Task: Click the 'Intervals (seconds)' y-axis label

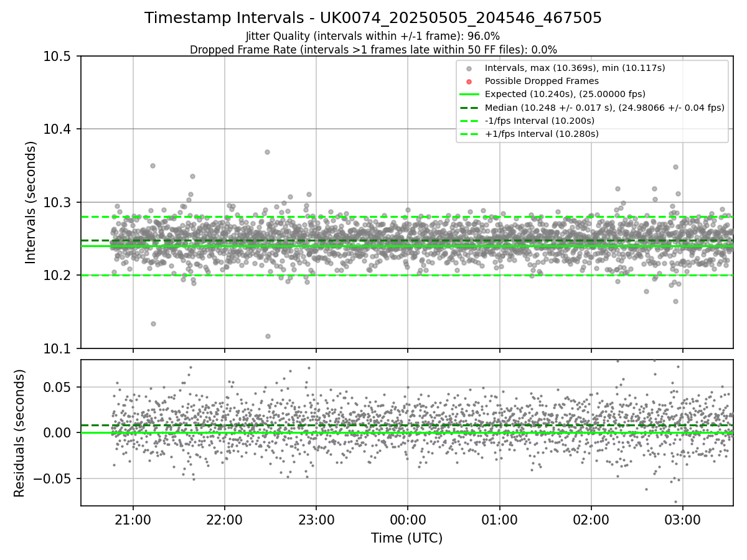Action: click(x=31, y=202)
